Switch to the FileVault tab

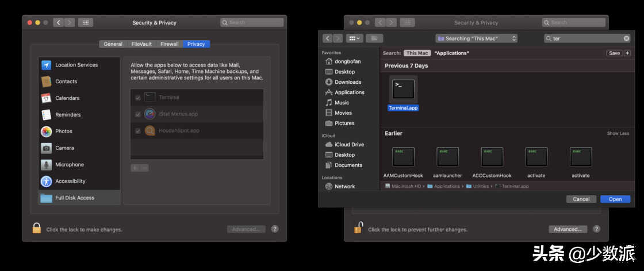141,44
